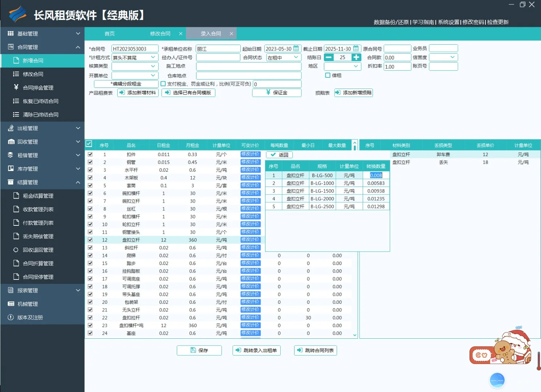The image size is (541, 392).
Task: Click the 折扣率 input field
Action: pyautogui.click(x=397, y=66)
